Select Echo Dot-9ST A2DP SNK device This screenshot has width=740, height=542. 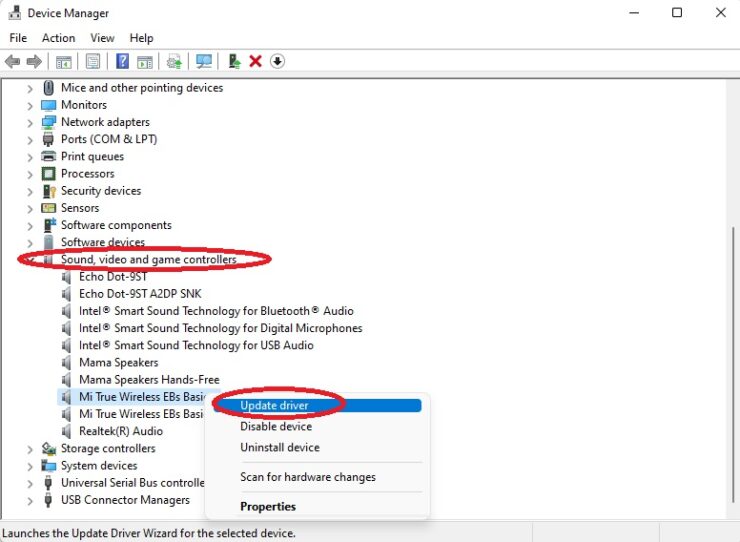pyautogui.click(x=140, y=294)
